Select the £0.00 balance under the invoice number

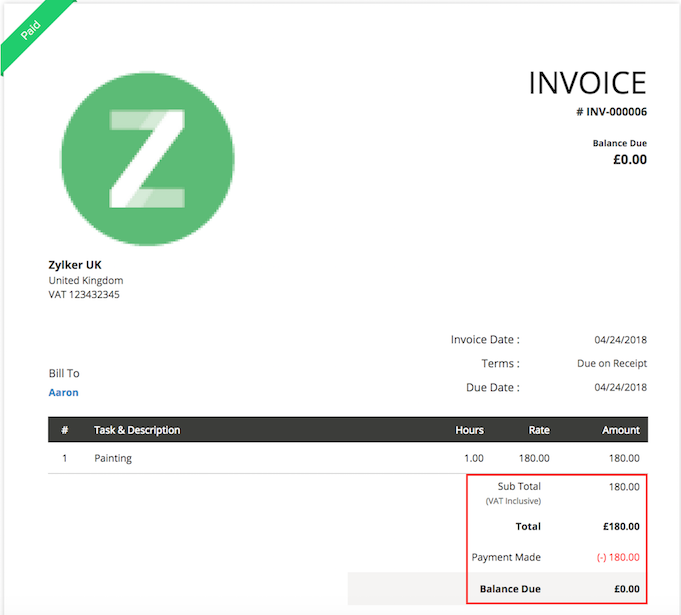pyautogui.click(x=630, y=159)
